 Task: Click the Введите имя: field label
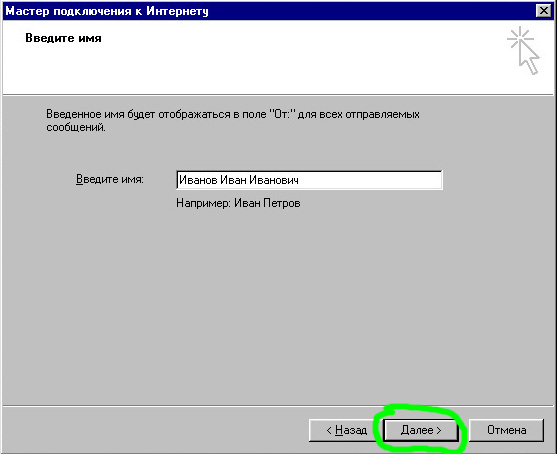tap(110, 179)
